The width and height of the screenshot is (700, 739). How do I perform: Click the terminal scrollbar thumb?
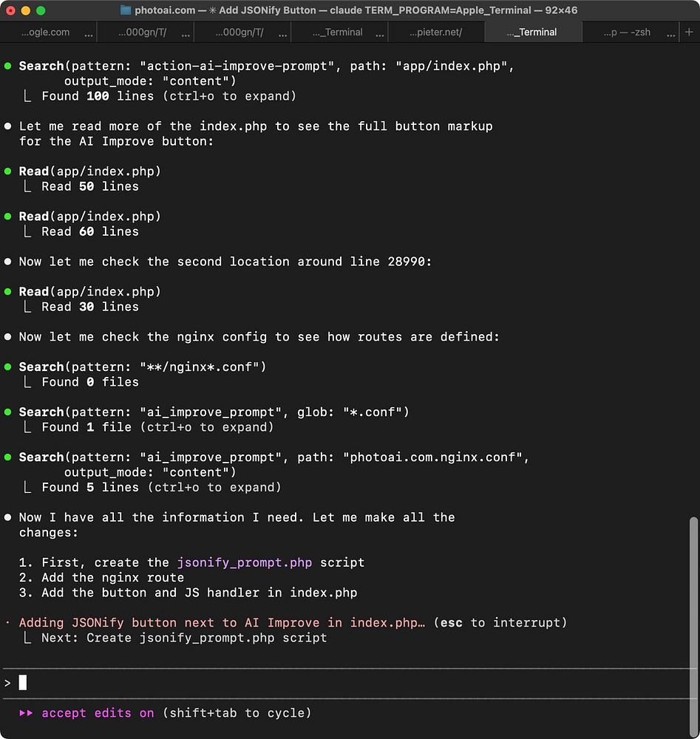coord(693,625)
